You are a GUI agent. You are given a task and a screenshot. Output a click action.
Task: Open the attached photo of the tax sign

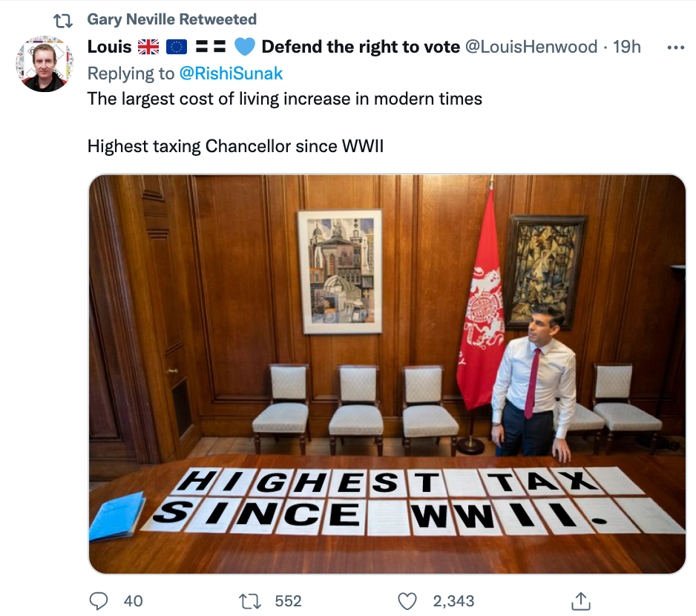(x=387, y=374)
